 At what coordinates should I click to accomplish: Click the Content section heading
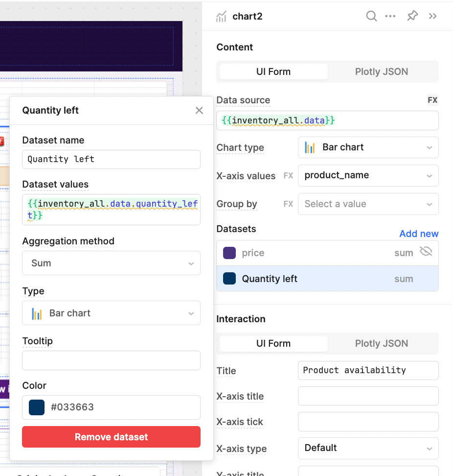point(235,48)
